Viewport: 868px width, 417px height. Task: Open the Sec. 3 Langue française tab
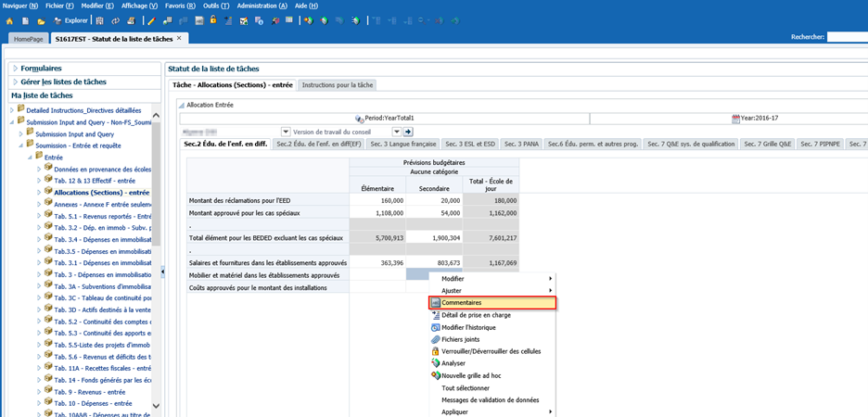coord(402,144)
